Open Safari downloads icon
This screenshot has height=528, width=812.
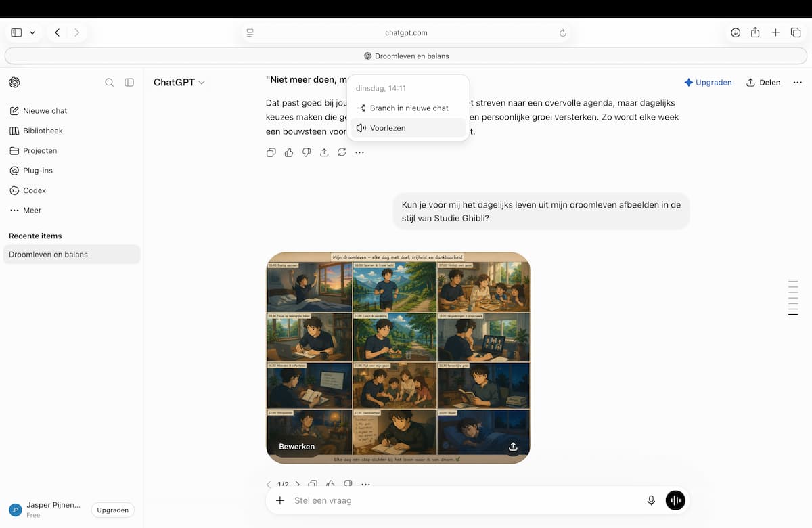coord(736,32)
